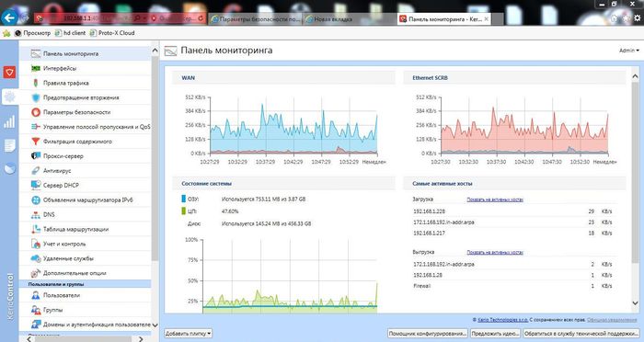Click the Configuration Assistant button
This screenshot has height=342, width=644.
pyautogui.click(x=428, y=334)
